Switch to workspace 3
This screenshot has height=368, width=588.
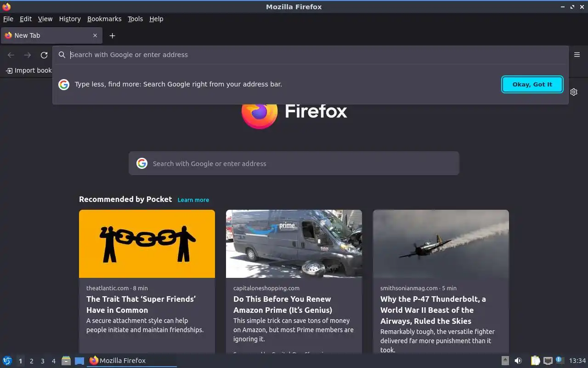click(x=42, y=361)
